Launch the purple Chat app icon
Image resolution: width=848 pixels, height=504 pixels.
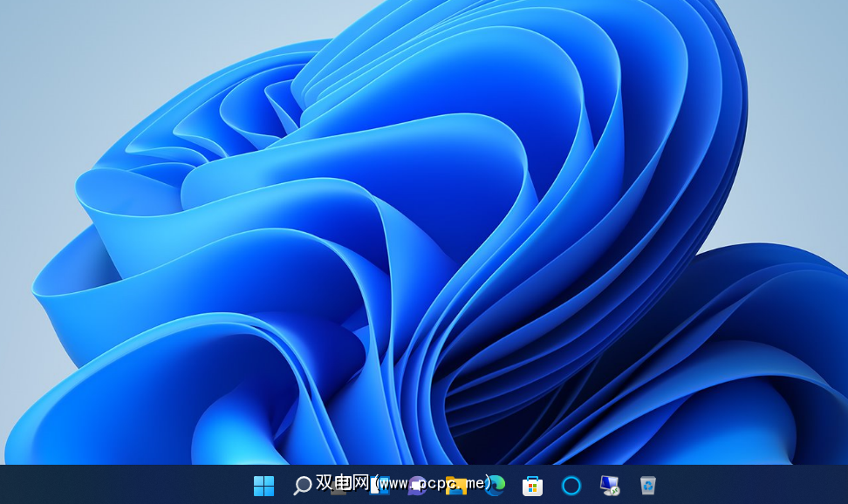coord(417,486)
